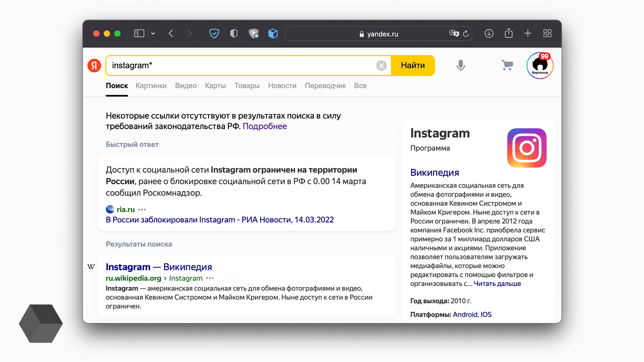Click the translate page icon in address bar
The width and height of the screenshot is (644, 362).
click(454, 34)
